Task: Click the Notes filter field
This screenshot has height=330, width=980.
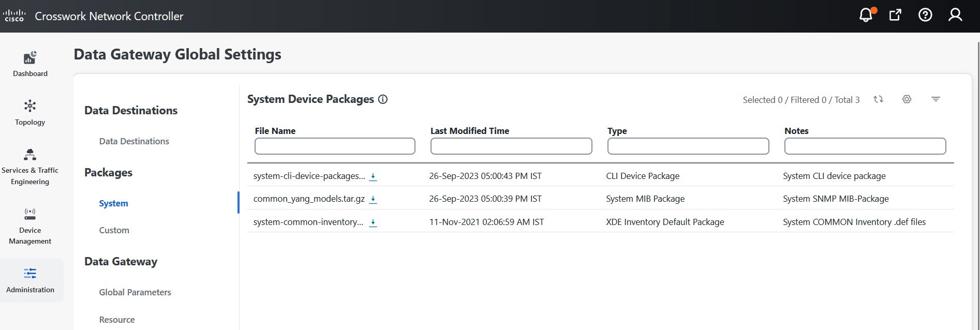Action: 865,146
